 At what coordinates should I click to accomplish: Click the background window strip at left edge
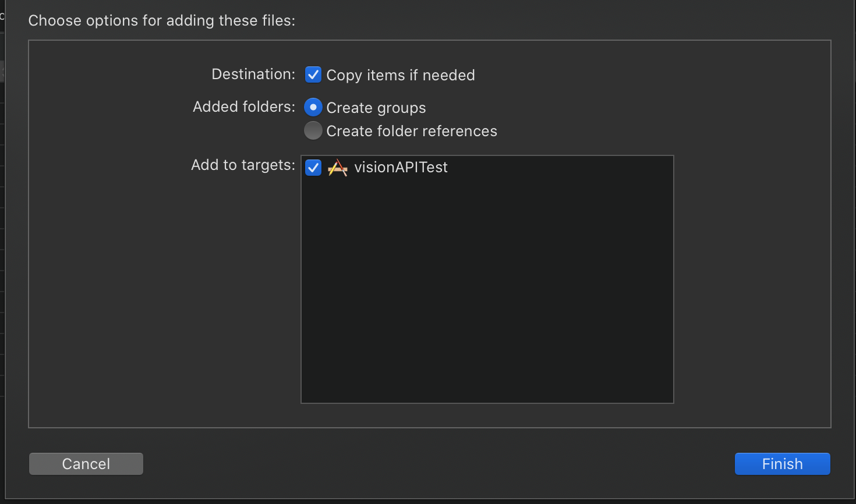[2, 233]
